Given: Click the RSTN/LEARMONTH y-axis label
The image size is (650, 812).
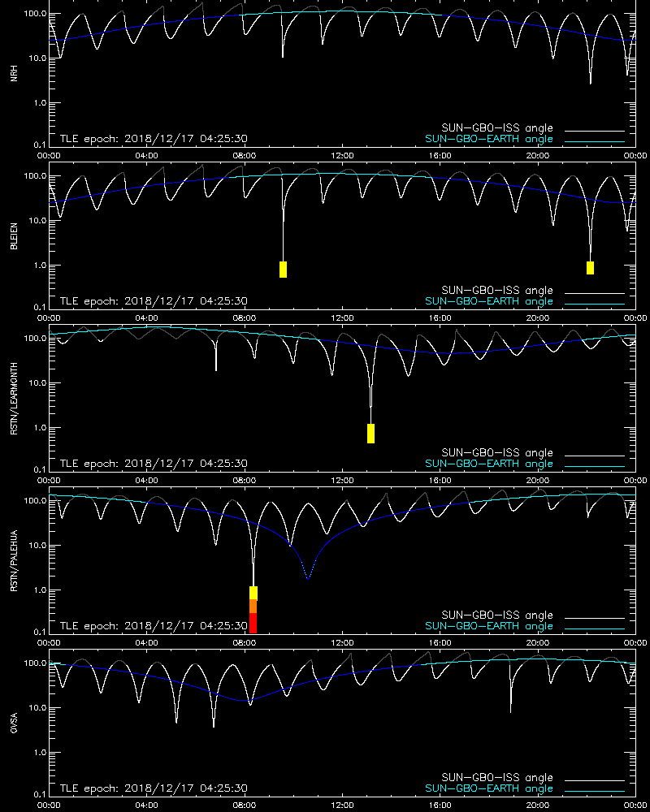Looking at the screenshot, I should pos(14,398).
